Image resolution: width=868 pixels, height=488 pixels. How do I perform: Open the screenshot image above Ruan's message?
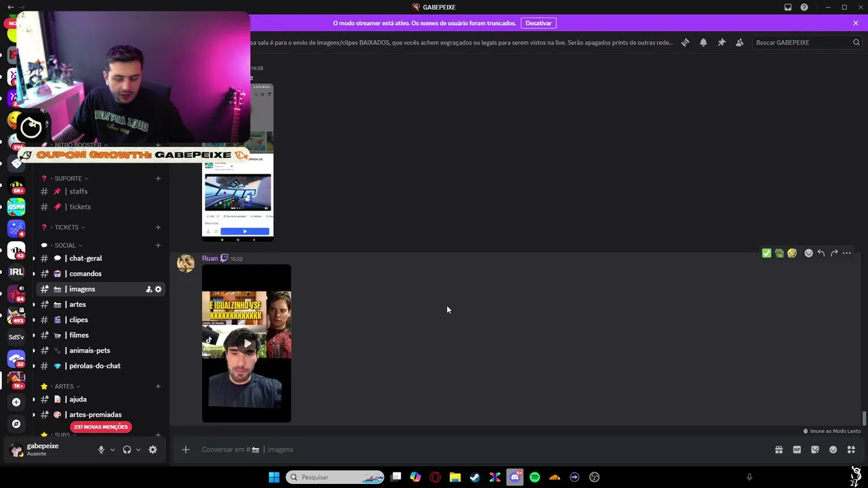pyautogui.click(x=238, y=163)
